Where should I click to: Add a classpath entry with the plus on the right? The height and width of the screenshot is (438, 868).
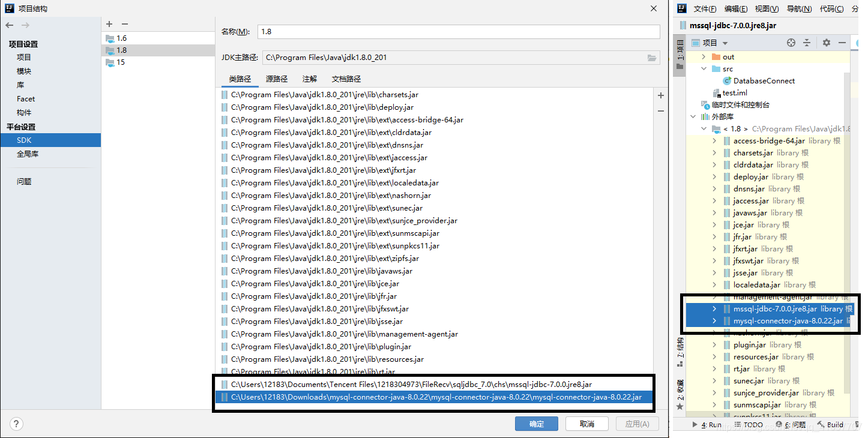pos(661,95)
